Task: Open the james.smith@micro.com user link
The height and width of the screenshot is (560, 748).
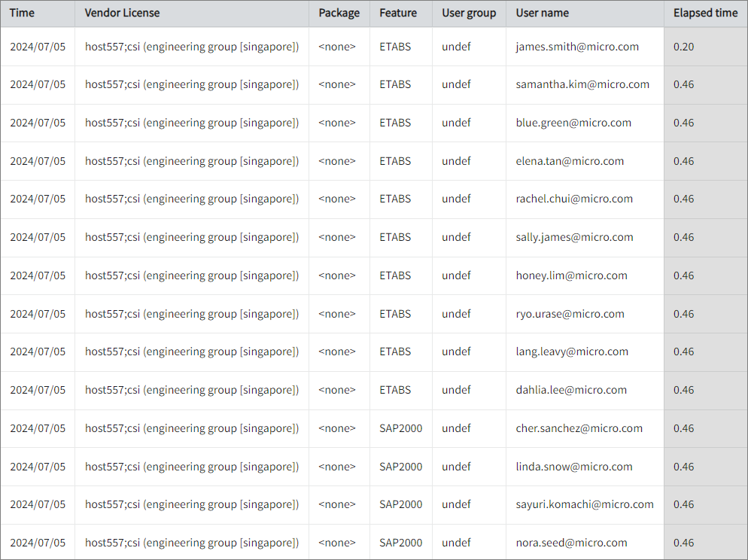Action: pyautogui.click(x=576, y=46)
